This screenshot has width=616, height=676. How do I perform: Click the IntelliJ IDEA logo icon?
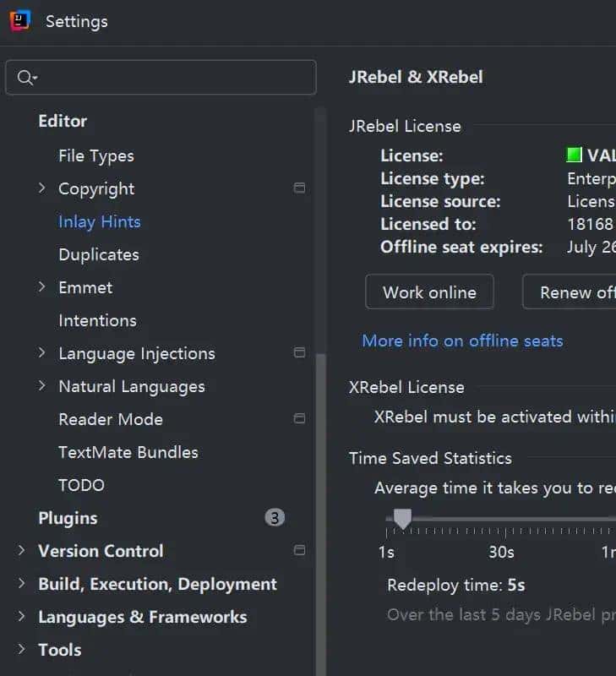click(20, 21)
